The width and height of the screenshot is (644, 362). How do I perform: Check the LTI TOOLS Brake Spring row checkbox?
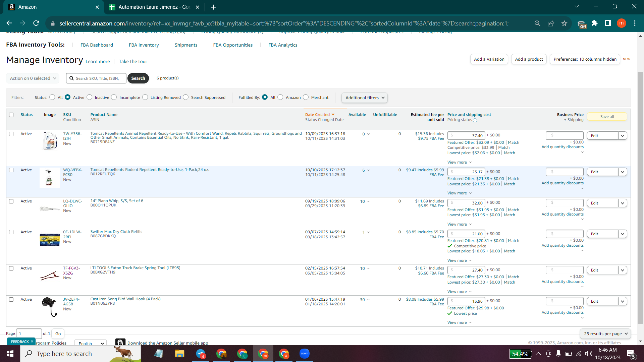pos(11,268)
